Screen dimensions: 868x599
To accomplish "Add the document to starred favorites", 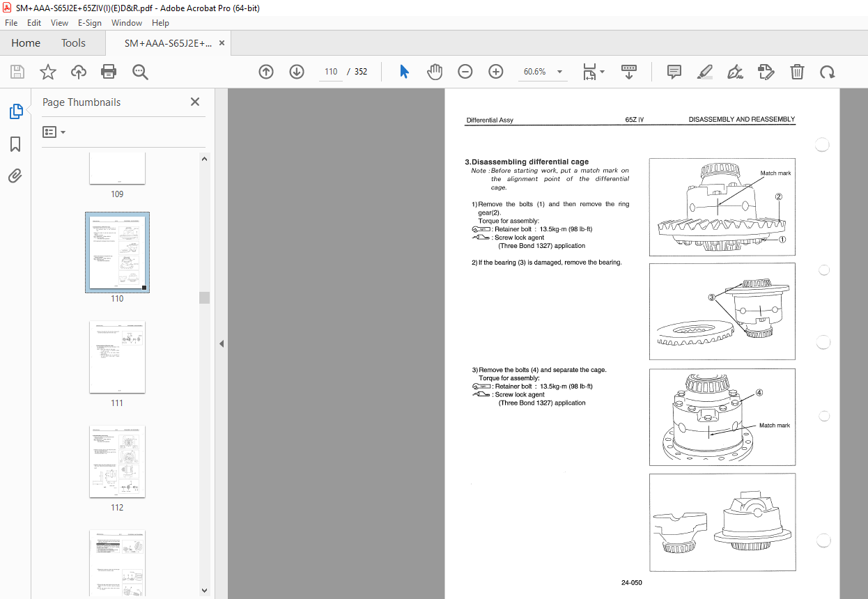I will [x=47, y=72].
